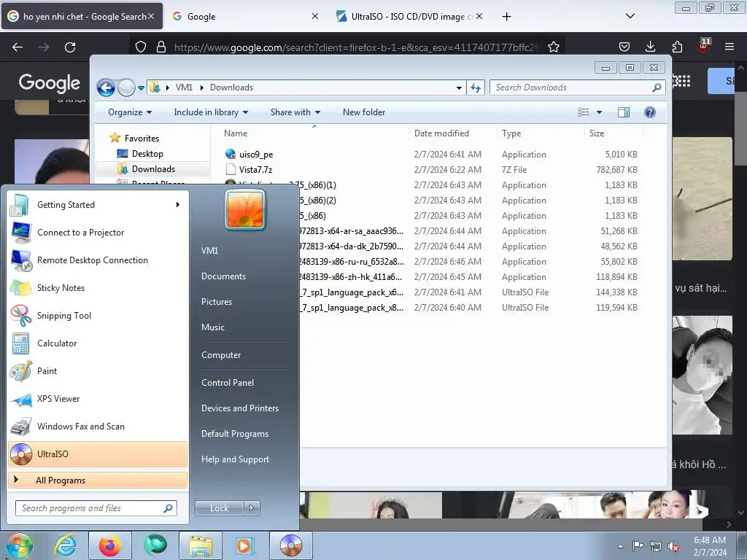Open Internet Explorer from the taskbar
The image size is (747, 560).
(x=65, y=545)
